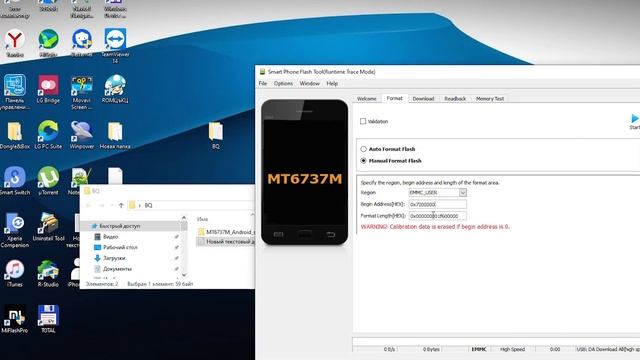Screen dimensions: 640x360
Task: Select the BQ folder icon on desktop
Action: click(216, 135)
